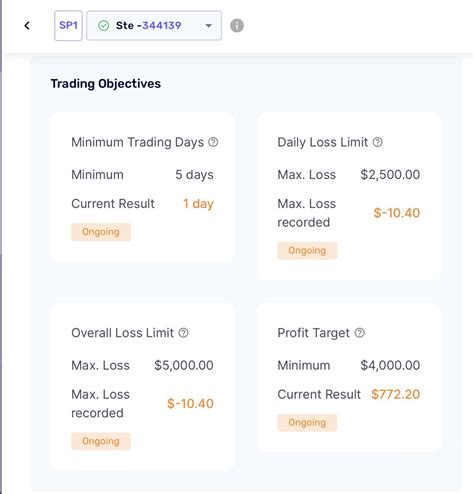Click 'Current Result' label in Minimum Trading Days card
This screenshot has height=494, width=474.
(113, 204)
